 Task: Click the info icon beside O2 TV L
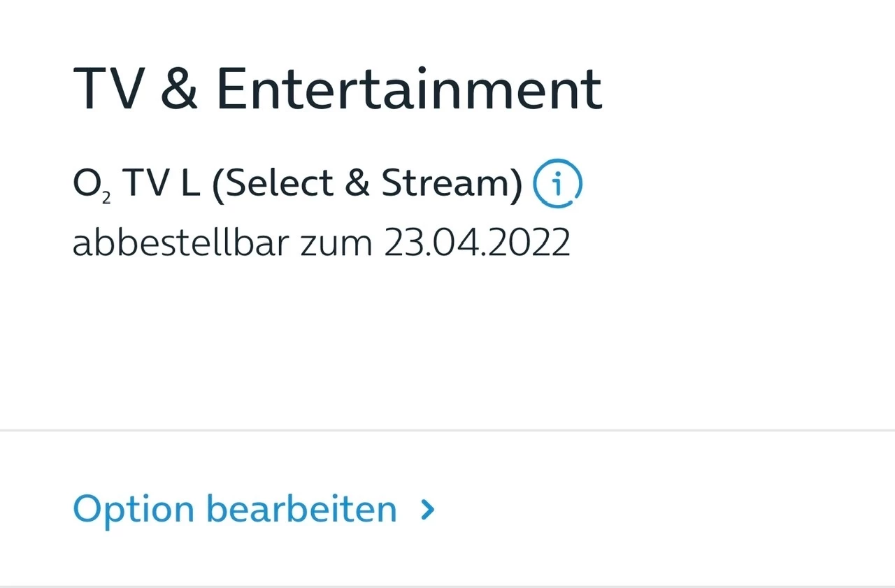557,184
